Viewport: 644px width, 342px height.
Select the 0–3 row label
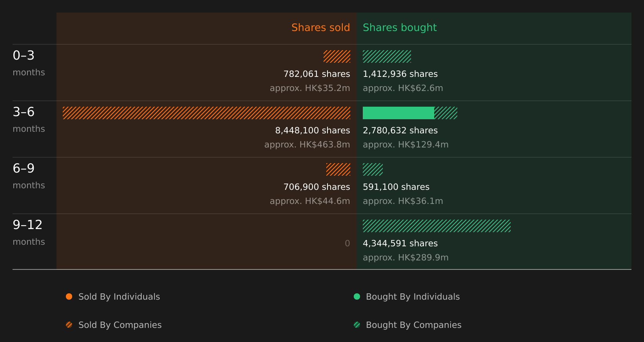click(24, 55)
